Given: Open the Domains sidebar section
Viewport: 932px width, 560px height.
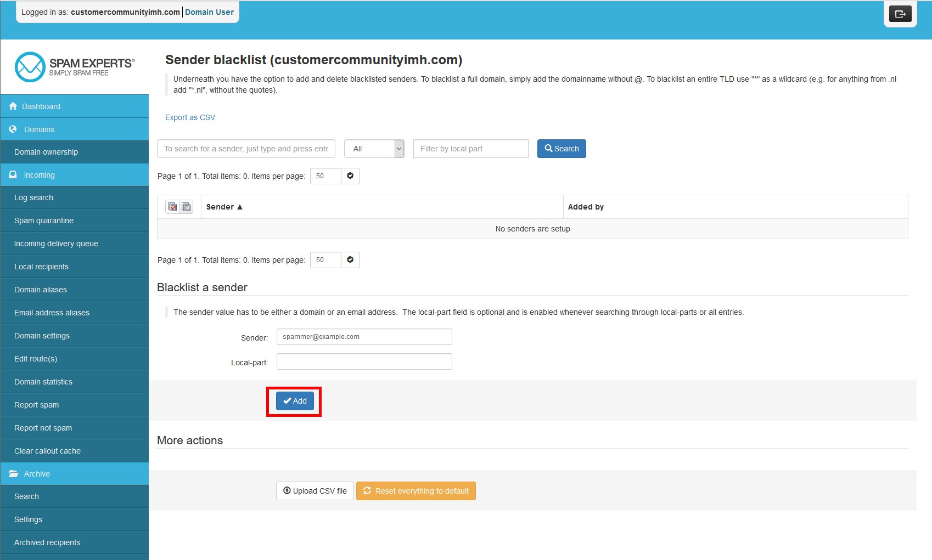Looking at the screenshot, I should tap(75, 129).
